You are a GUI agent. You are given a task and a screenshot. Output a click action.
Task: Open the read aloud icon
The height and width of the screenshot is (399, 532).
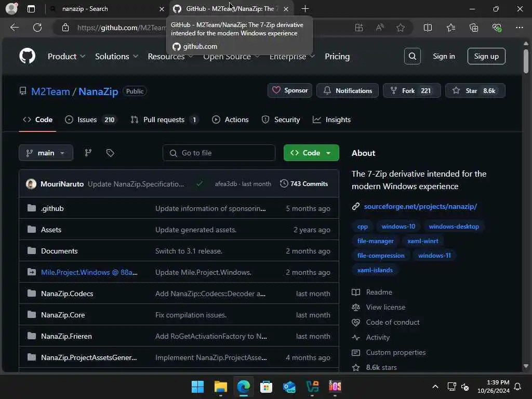(380, 28)
